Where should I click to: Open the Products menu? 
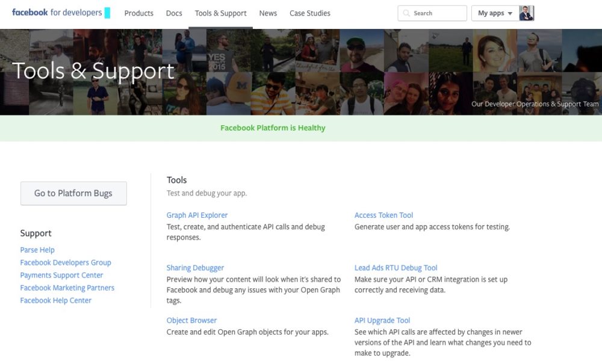click(x=138, y=13)
